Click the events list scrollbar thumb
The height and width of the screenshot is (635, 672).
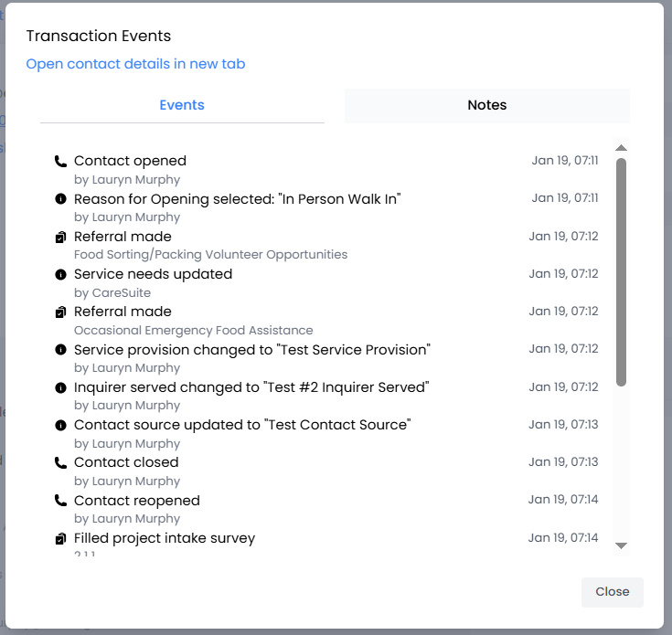point(621,271)
